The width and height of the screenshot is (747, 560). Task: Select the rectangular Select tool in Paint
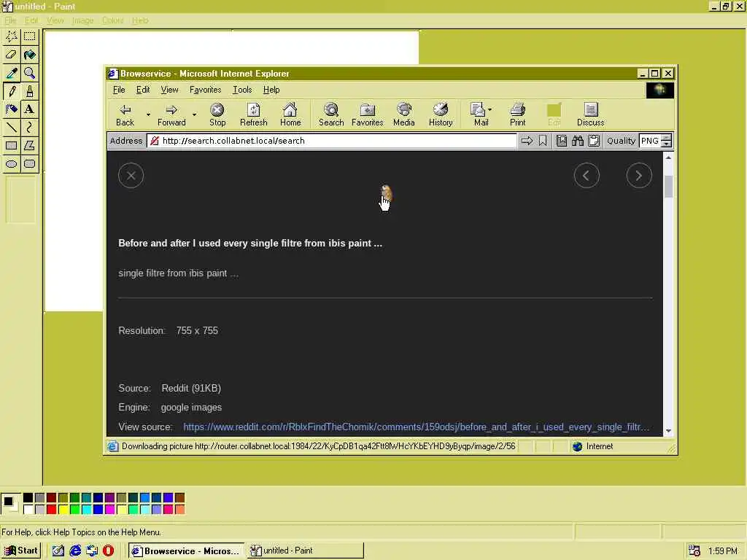pos(29,36)
